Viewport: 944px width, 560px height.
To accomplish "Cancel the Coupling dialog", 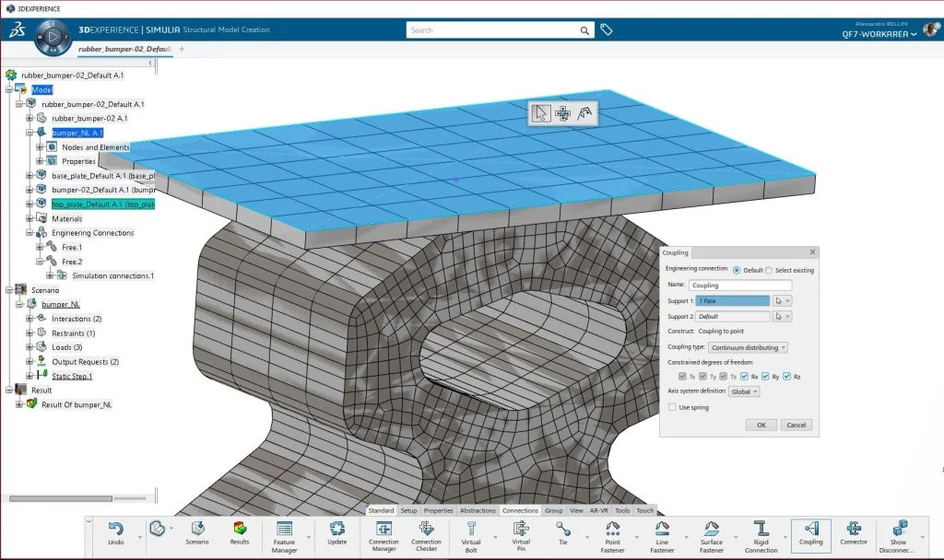I will coord(796,425).
